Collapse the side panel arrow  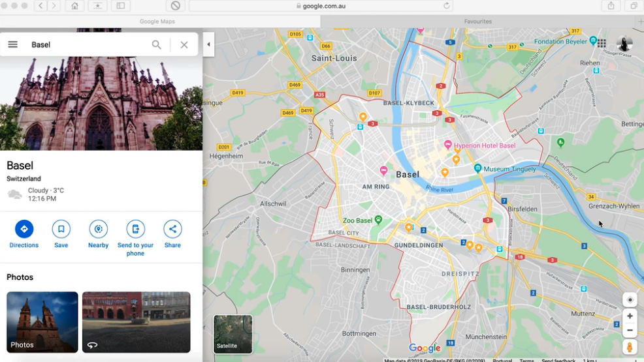click(x=208, y=44)
